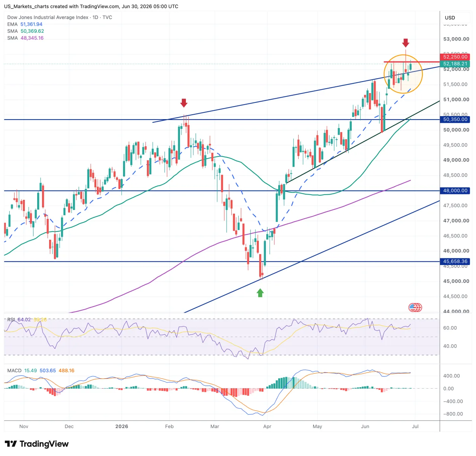Click the red 52,250.00 price label
This screenshot has width=476, height=456.
pyautogui.click(x=455, y=57)
